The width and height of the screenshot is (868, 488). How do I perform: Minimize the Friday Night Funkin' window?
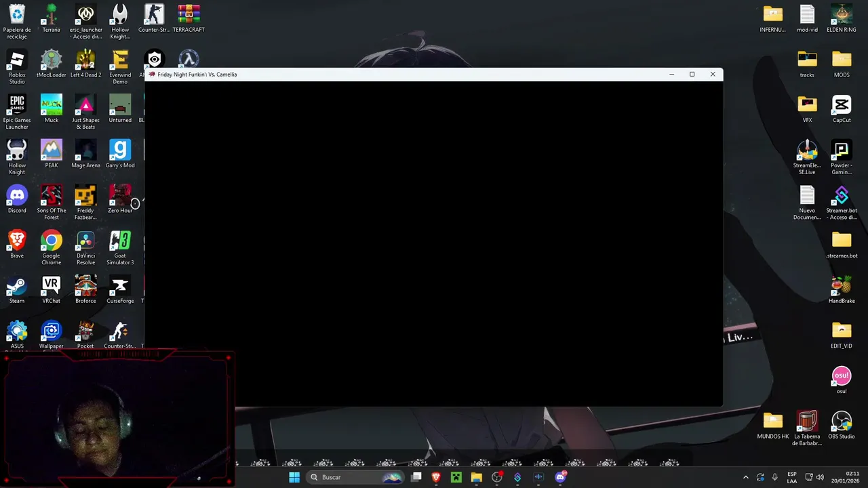[x=671, y=74]
